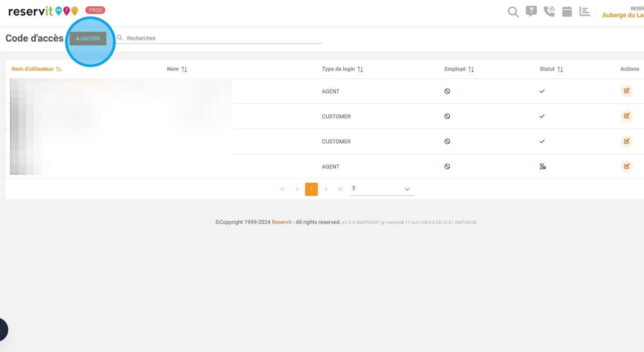Image resolution: width=644 pixels, height=352 pixels.
Task: Edit the first CUSTOMER row
Action: pos(626,116)
